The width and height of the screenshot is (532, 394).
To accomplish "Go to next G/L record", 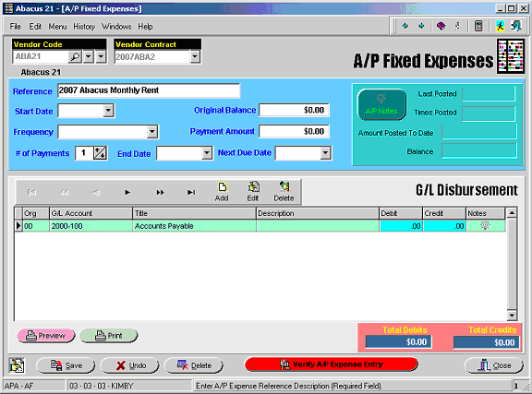I will pyautogui.click(x=127, y=192).
